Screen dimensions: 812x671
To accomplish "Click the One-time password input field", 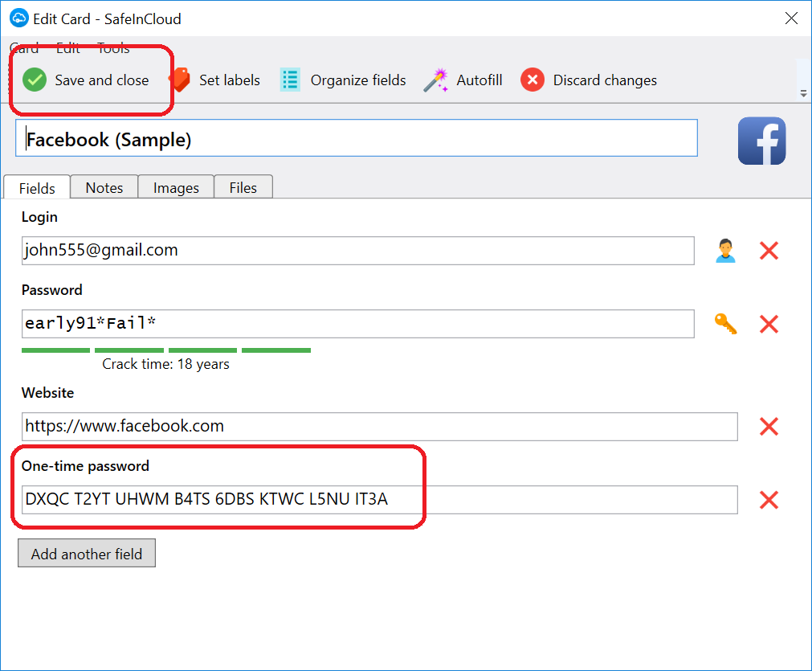I will point(380,500).
